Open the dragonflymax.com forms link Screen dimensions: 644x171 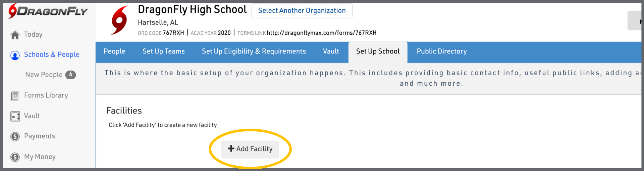[322, 33]
